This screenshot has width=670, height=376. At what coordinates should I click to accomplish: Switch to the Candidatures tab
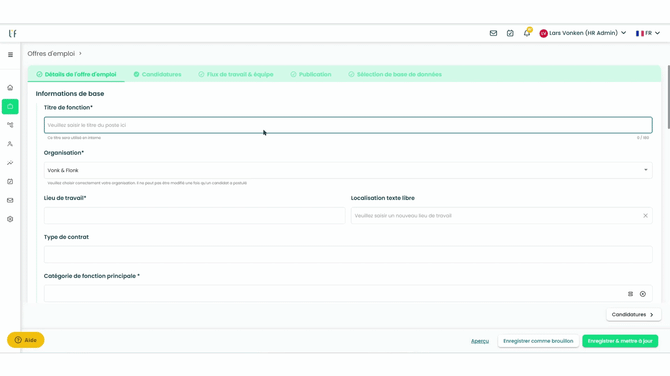pos(157,74)
